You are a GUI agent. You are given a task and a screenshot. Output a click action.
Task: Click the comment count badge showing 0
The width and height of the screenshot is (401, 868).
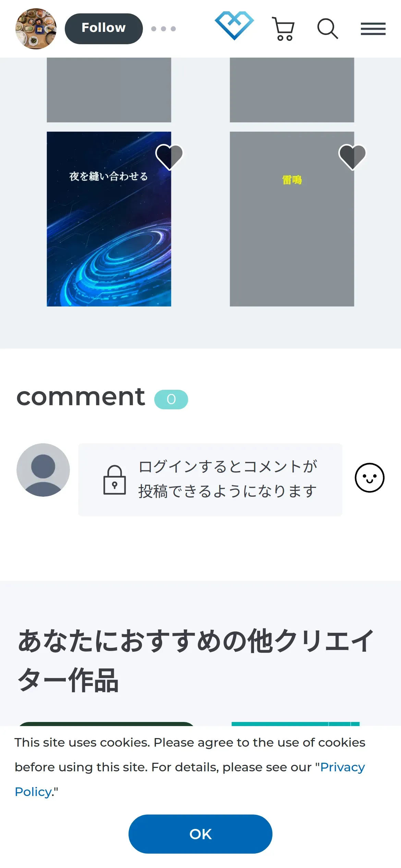tap(171, 399)
